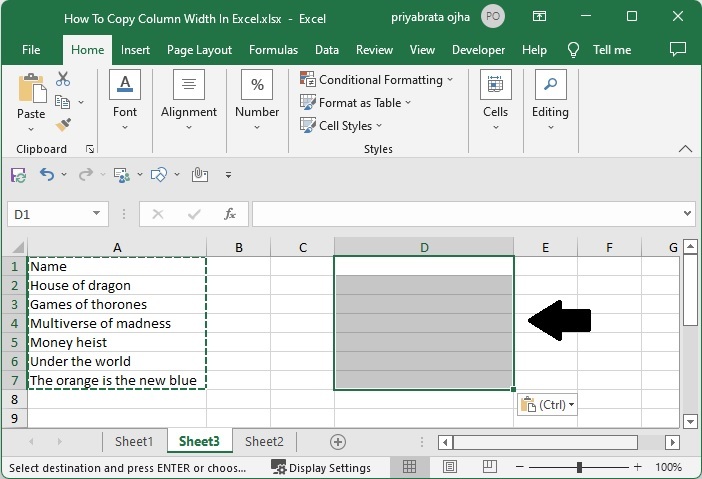
Task: Open the Page Layout ribbon tab
Action: [x=199, y=50]
